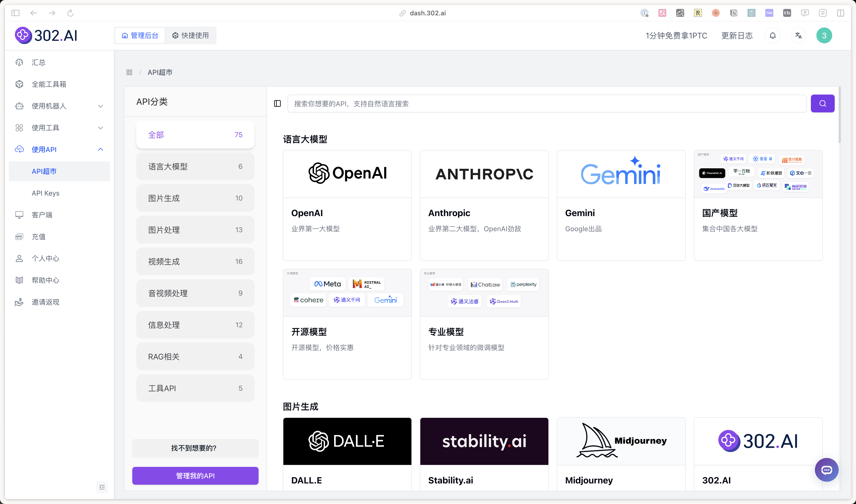856x504 pixels.
Task: Open the Midjourney card
Action: [621, 454]
